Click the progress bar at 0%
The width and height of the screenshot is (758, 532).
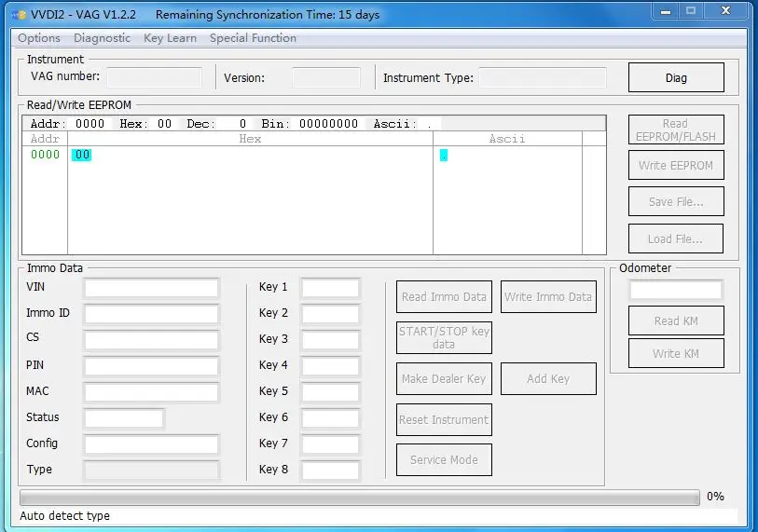[x=360, y=498]
